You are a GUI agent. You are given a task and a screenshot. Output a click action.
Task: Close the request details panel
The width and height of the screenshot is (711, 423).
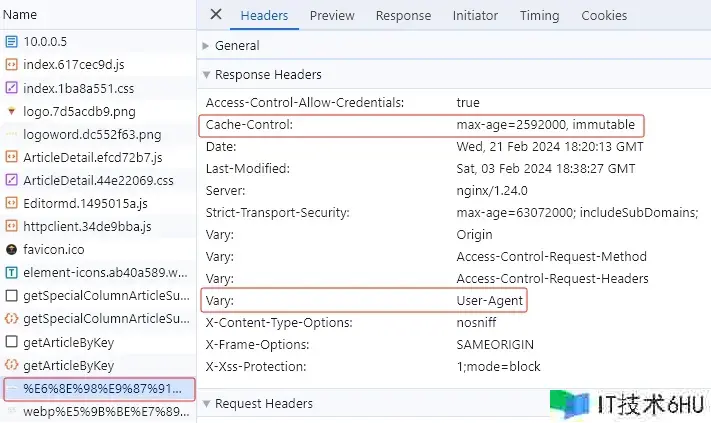point(215,15)
